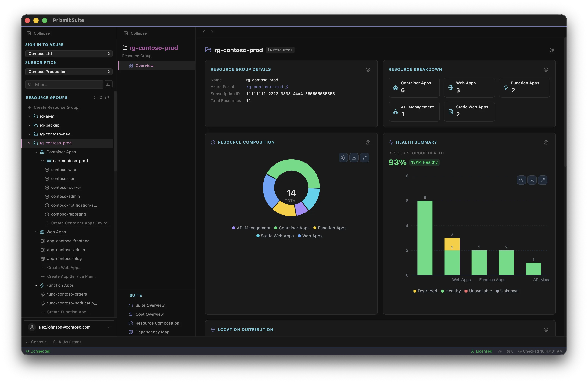
Task: Collapse all resource groups in sidebar
Action: point(101,97)
